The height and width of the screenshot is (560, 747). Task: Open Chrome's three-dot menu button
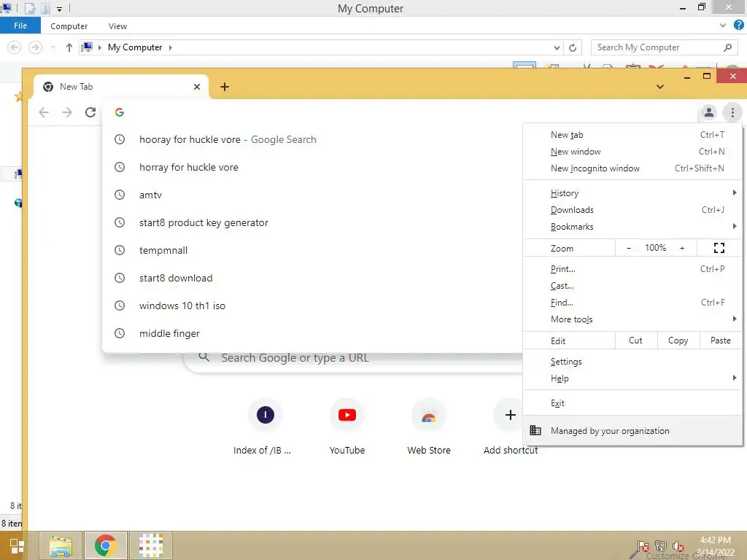pyautogui.click(x=732, y=113)
